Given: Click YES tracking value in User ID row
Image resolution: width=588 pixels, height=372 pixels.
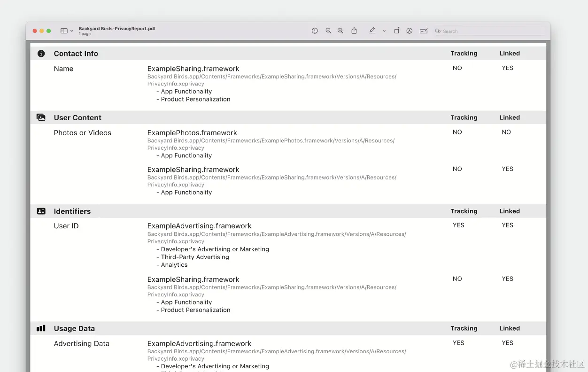Looking at the screenshot, I should point(458,225).
